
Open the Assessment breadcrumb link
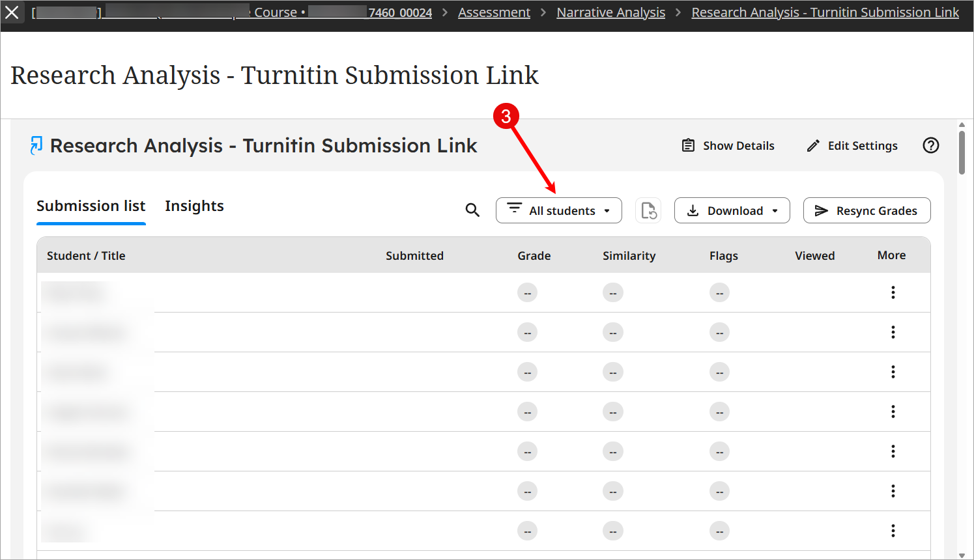494,12
